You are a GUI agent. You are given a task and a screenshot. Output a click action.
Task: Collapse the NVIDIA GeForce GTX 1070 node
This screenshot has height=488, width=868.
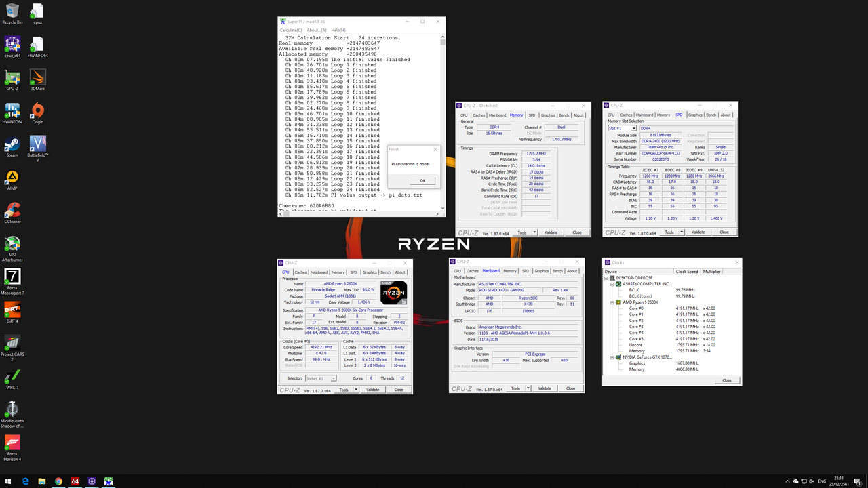click(612, 357)
